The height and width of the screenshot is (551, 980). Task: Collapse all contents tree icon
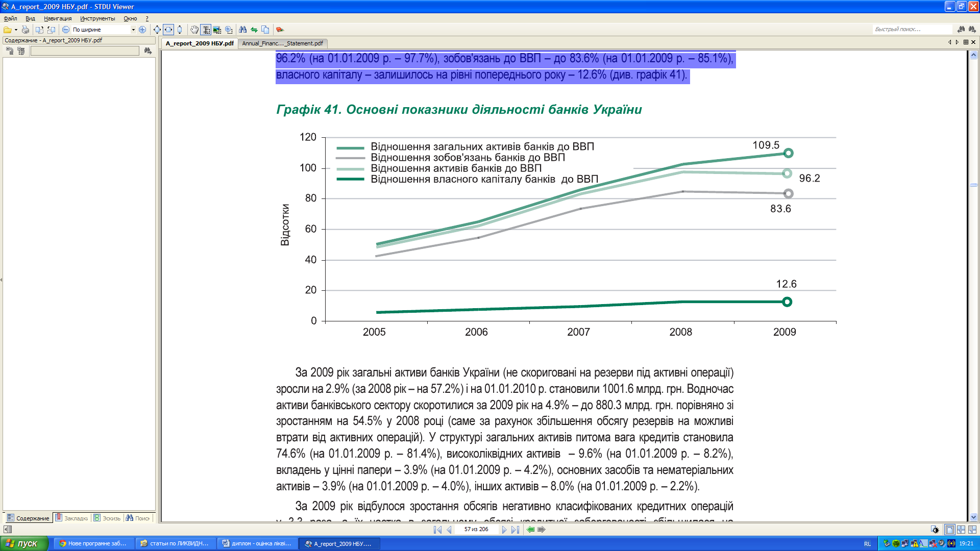point(21,51)
